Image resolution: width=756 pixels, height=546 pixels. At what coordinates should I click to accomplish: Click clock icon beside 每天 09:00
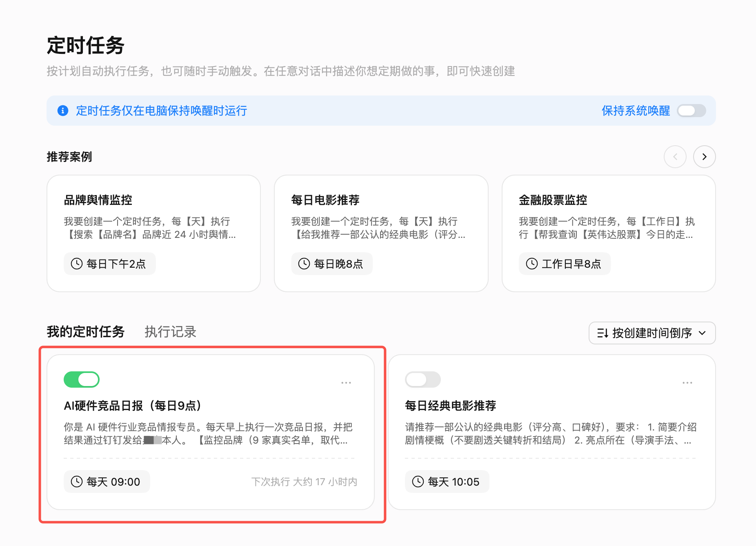[77, 482]
